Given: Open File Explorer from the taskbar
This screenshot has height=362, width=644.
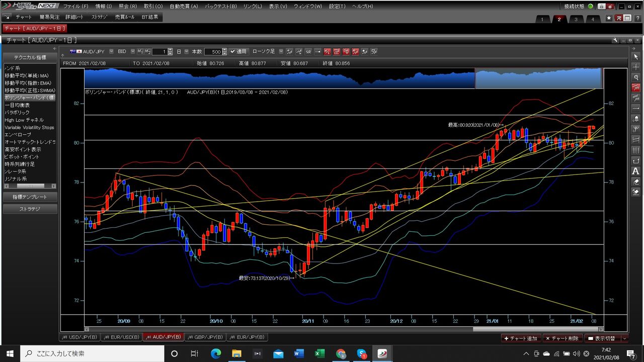Looking at the screenshot, I should point(236,353).
